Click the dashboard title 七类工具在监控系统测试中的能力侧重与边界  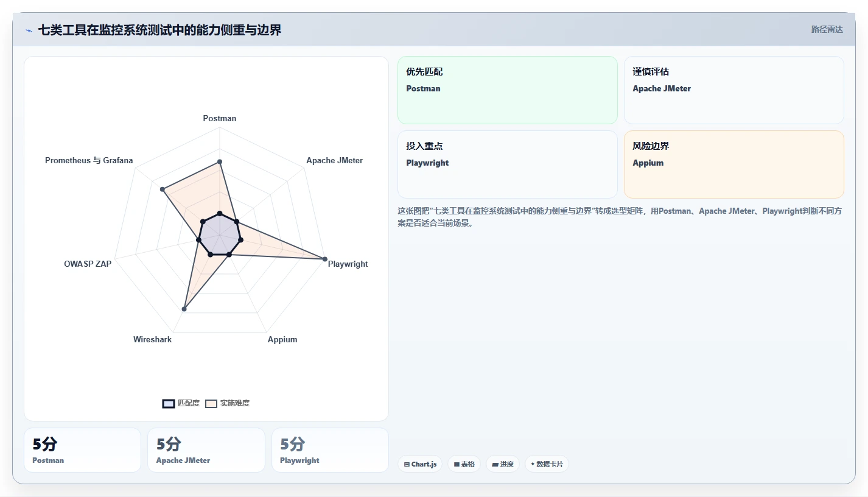[160, 30]
